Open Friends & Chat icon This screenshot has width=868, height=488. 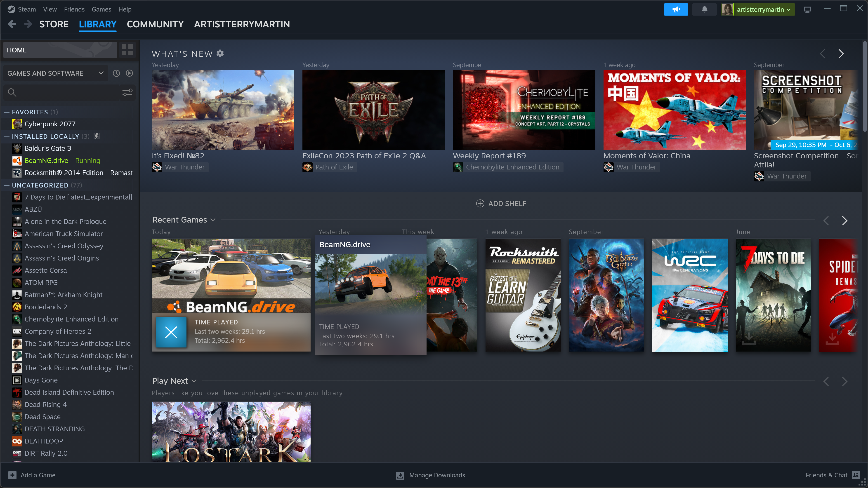856,475
